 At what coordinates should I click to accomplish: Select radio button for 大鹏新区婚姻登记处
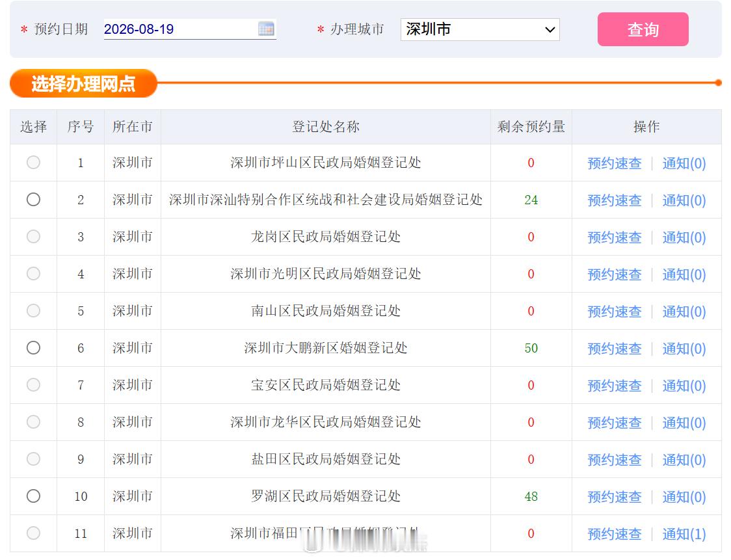click(33, 348)
